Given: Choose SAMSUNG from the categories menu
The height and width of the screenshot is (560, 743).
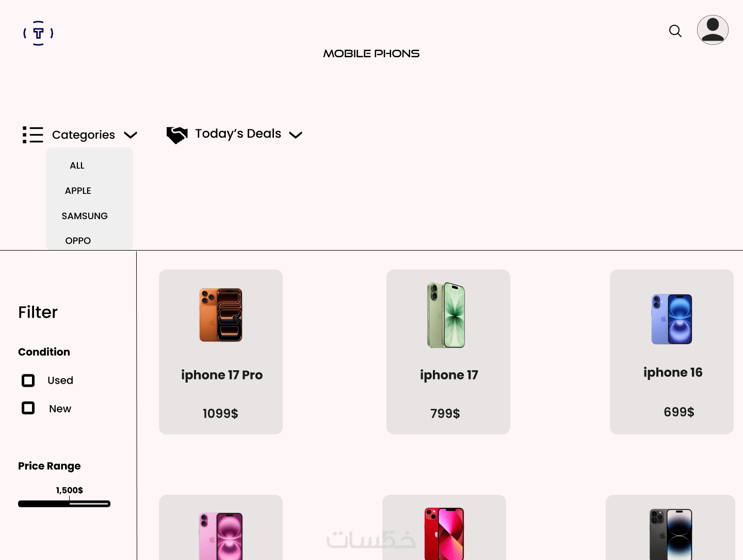Looking at the screenshot, I should pos(85,216).
